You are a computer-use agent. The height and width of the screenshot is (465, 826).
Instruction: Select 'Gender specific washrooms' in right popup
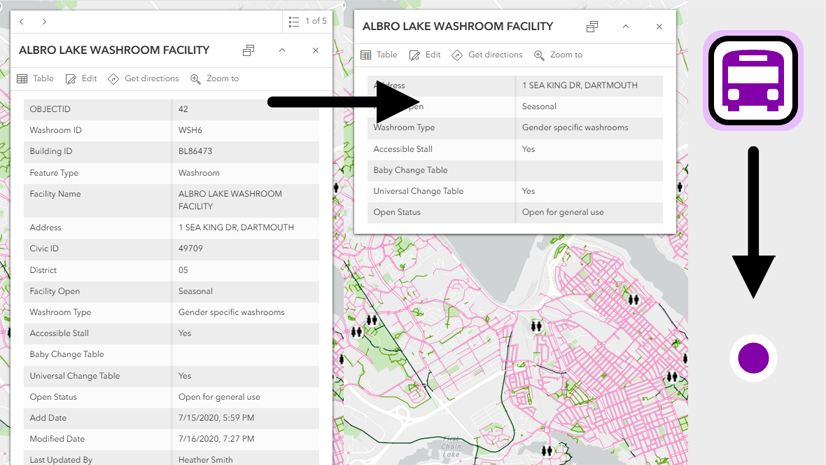(x=575, y=127)
